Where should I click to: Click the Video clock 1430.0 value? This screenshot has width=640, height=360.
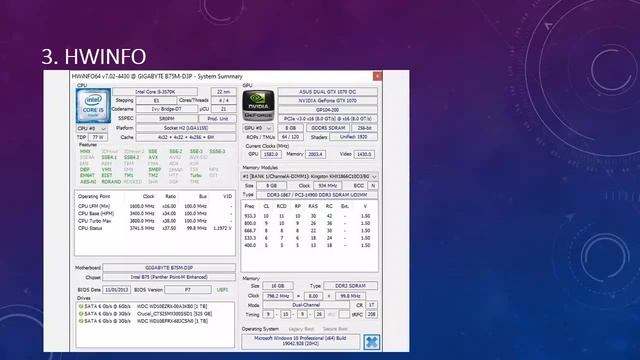(x=364, y=154)
